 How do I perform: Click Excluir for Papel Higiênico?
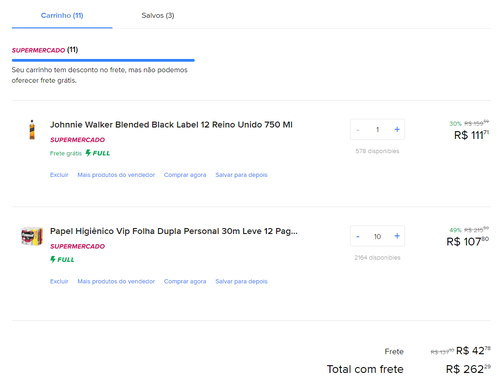(x=59, y=281)
